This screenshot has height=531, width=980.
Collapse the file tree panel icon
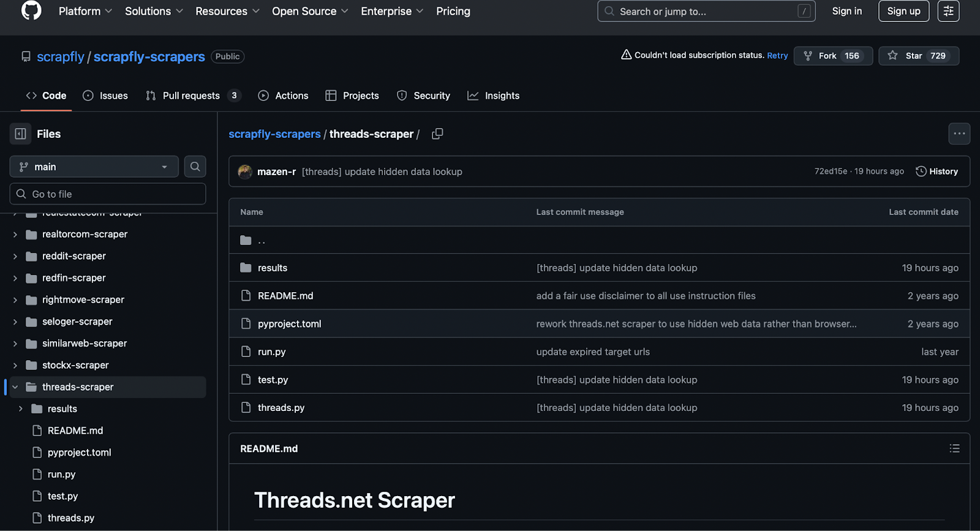coord(20,134)
